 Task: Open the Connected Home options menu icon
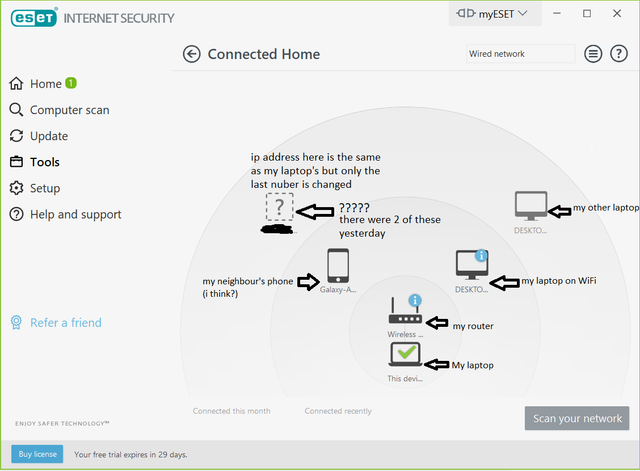pos(593,53)
